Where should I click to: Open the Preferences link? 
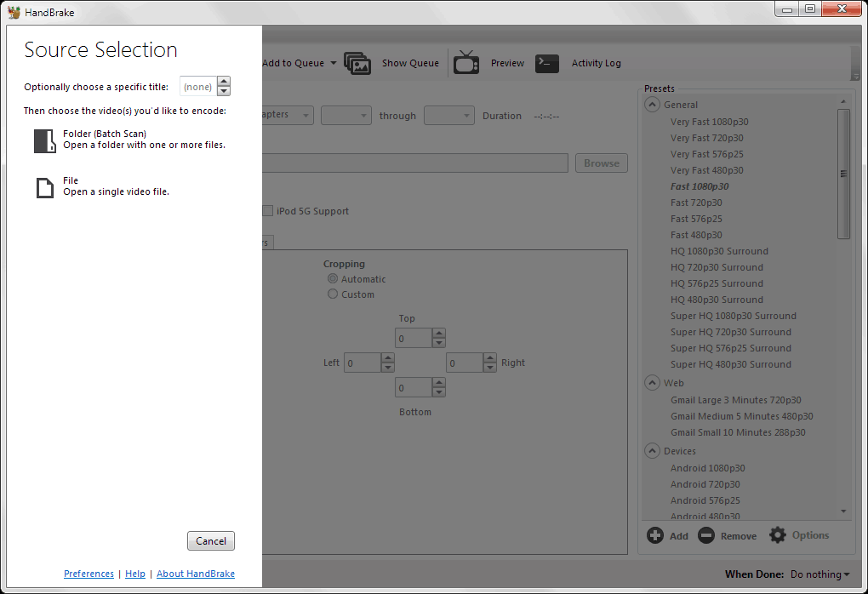tap(89, 574)
